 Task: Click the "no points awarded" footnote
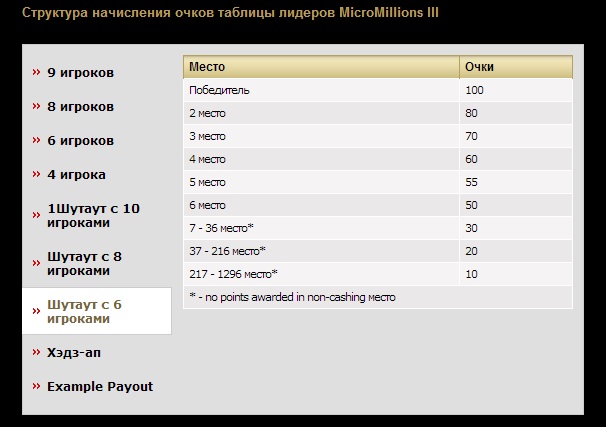[x=292, y=297]
